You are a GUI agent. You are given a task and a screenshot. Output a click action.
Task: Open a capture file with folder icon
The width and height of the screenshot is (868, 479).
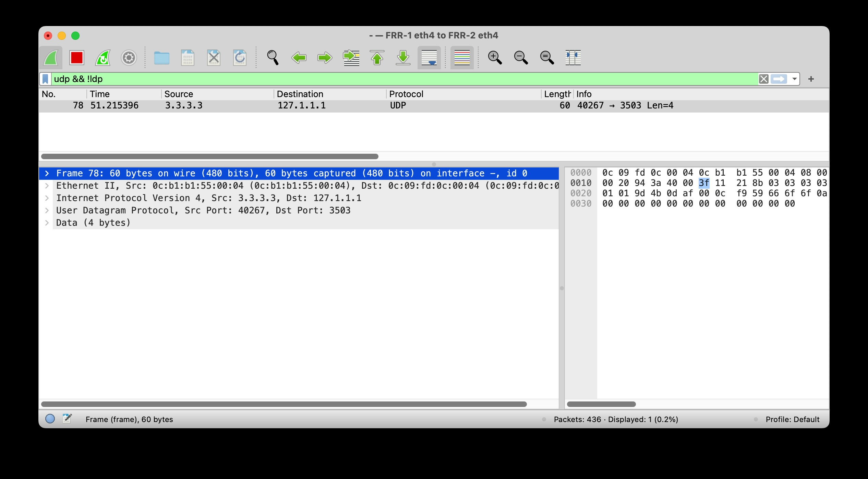point(161,58)
